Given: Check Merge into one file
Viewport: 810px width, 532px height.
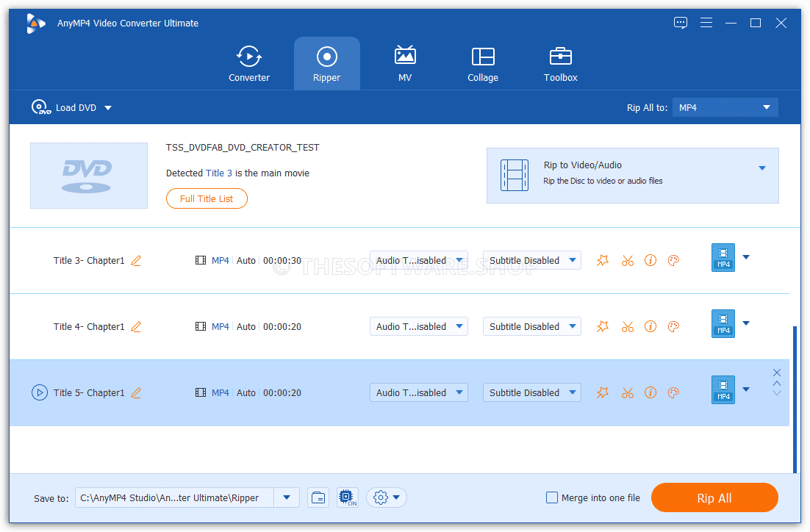Looking at the screenshot, I should [552, 497].
